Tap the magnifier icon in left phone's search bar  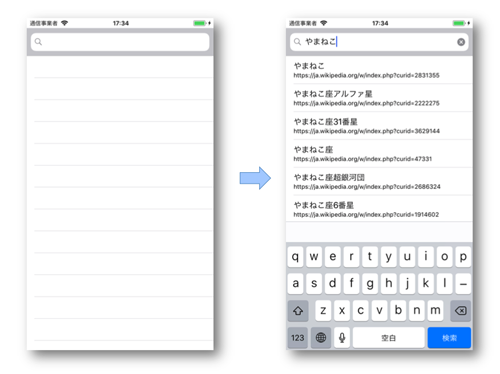(x=38, y=42)
